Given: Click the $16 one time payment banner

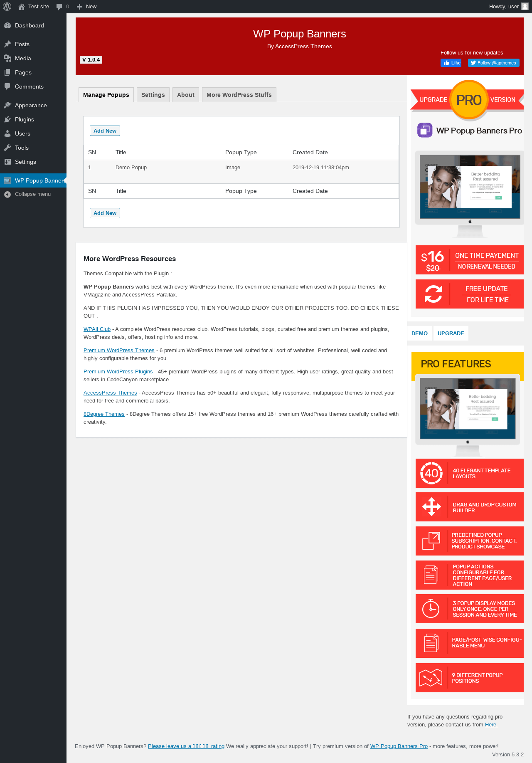Looking at the screenshot, I should pyautogui.click(x=470, y=260).
